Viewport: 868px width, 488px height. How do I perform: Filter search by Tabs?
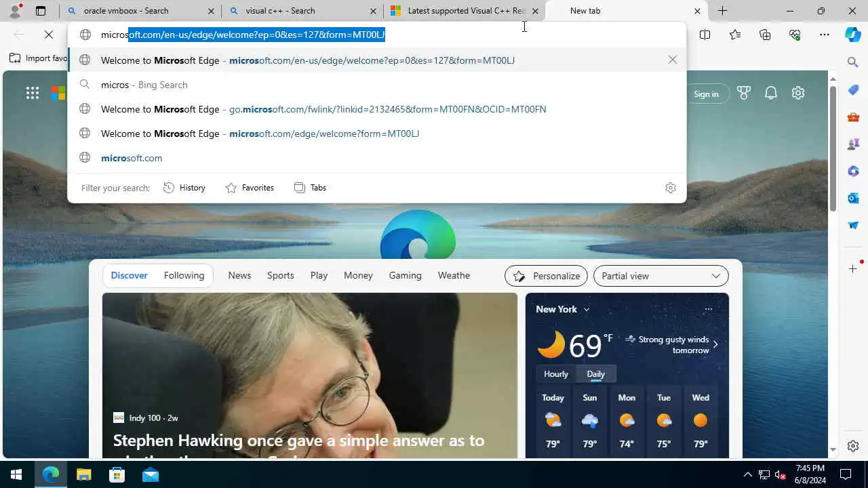click(x=310, y=188)
